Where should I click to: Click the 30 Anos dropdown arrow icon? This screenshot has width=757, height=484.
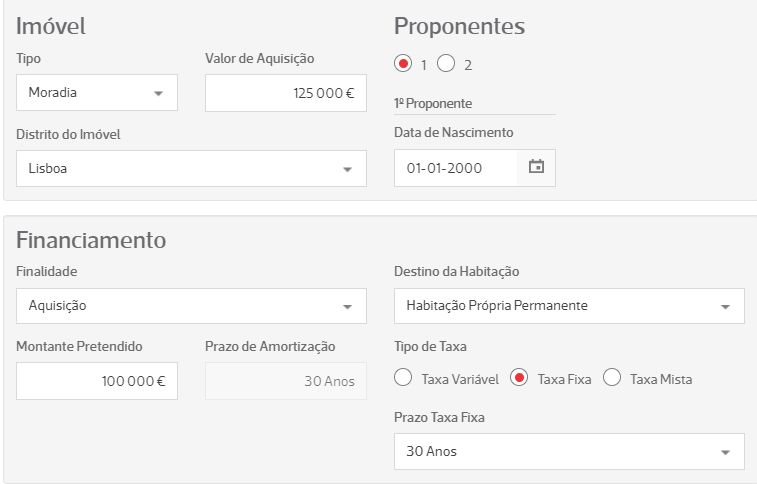point(726,452)
